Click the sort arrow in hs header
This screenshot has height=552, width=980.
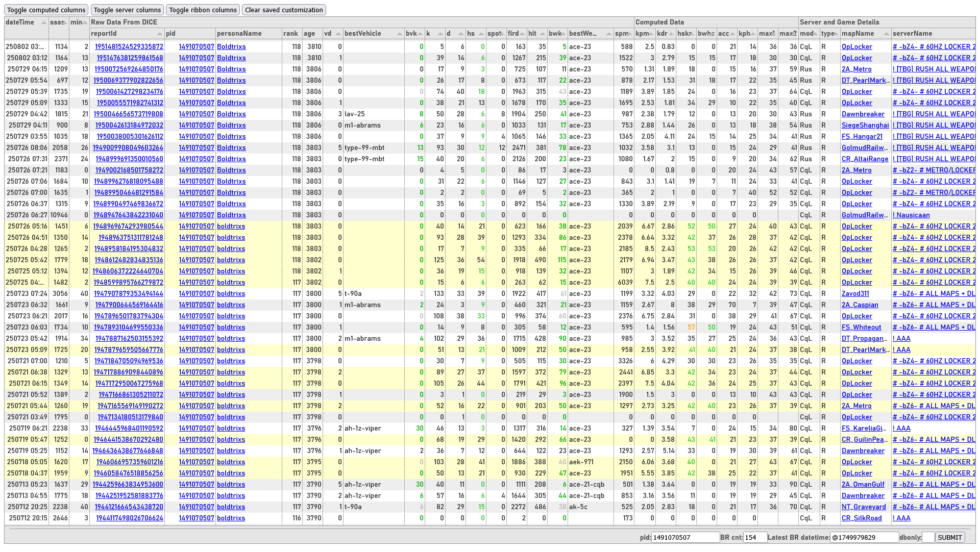point(481,34)
